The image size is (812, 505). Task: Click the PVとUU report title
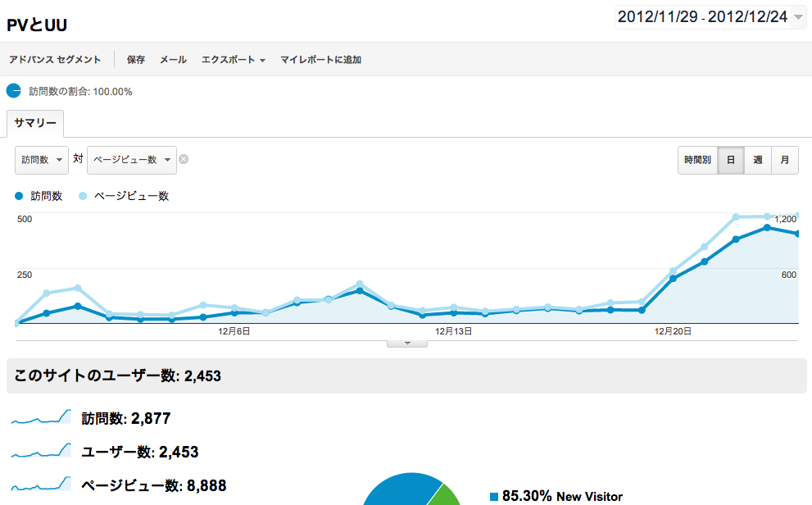37,25
